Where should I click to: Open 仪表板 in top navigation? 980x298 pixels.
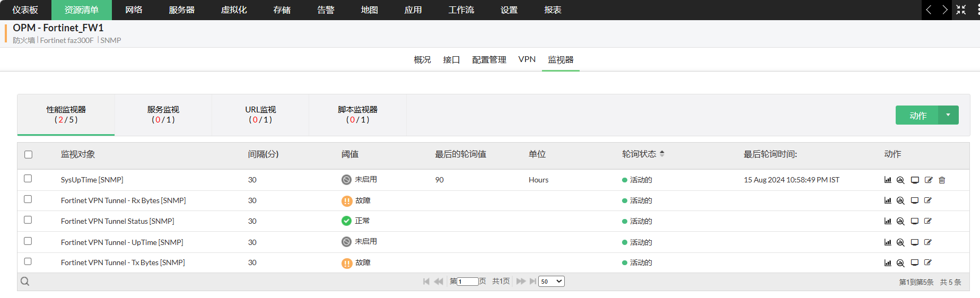pyautogui.click(x=25, y=10)
